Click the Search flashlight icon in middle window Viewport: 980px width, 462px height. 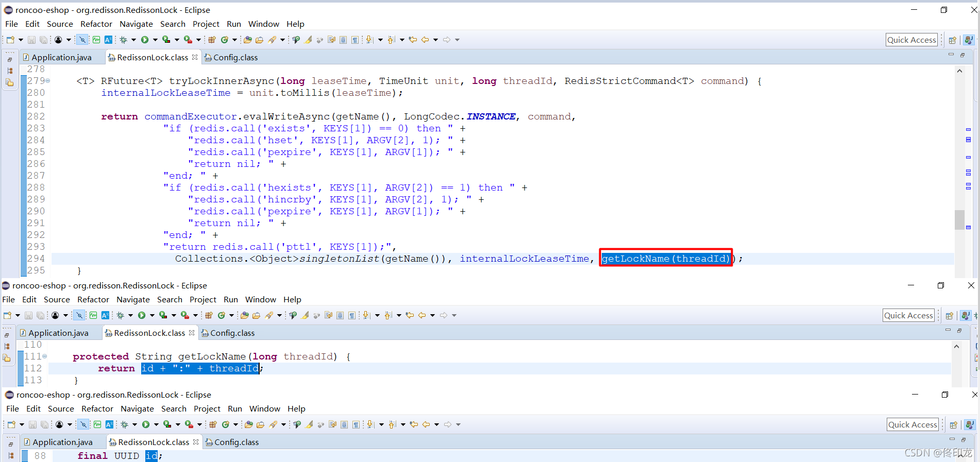[269, 315]
